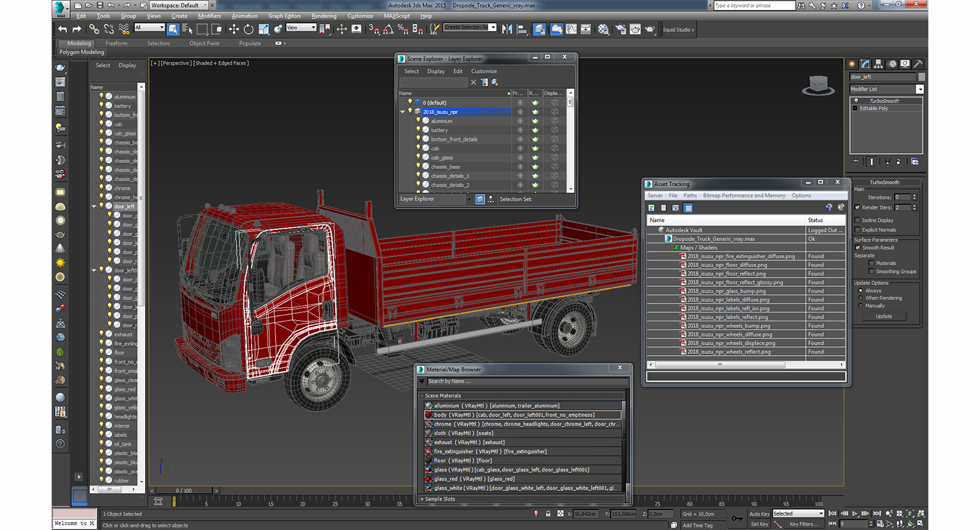
Task: Switch to the Hierarchy command panel
Action: point(879,64)
